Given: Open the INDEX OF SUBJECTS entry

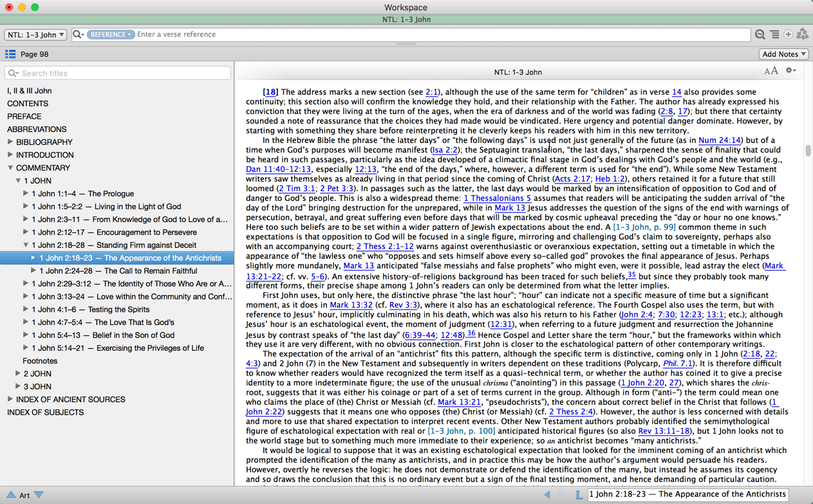Looking at the screenshot, I should [45, 413].
